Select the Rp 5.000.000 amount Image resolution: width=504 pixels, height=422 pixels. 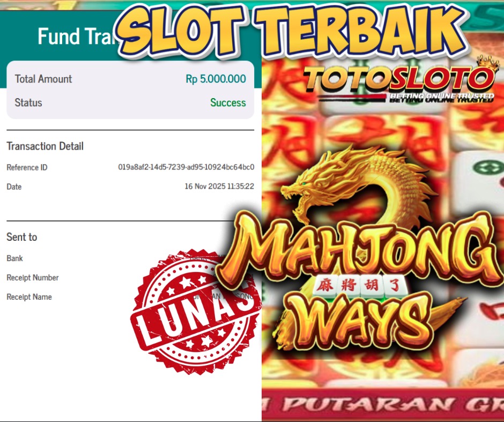(216, 79)
